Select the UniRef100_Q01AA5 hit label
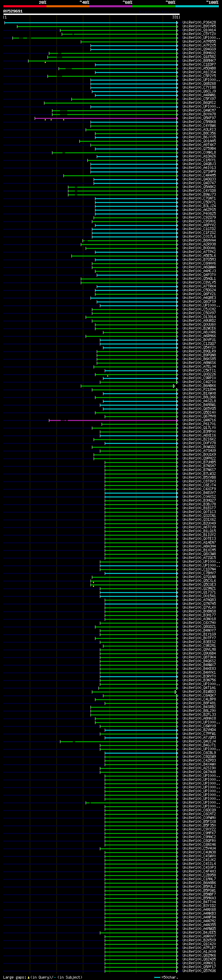 click(x=199, y=141)
